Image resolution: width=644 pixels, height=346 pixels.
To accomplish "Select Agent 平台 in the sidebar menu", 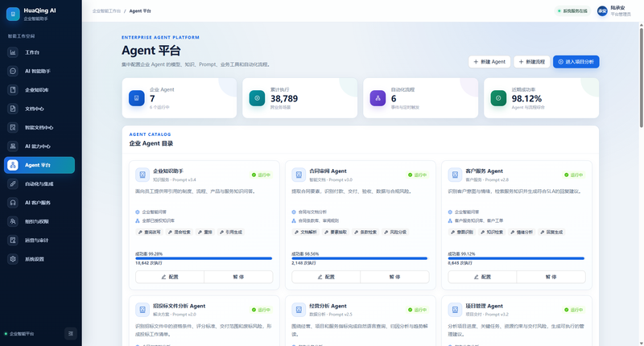I will [39, 165].
